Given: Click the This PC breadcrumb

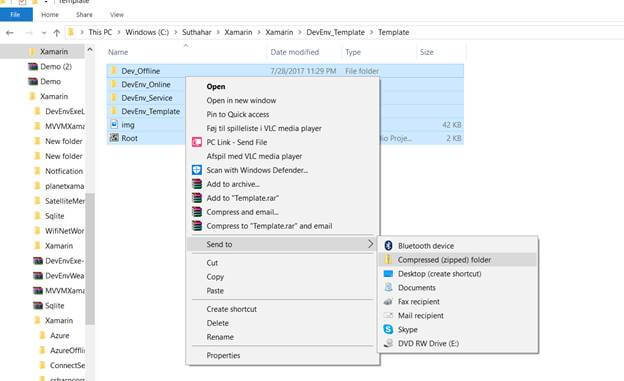Looking at the screenshot, I should [100, 32].
